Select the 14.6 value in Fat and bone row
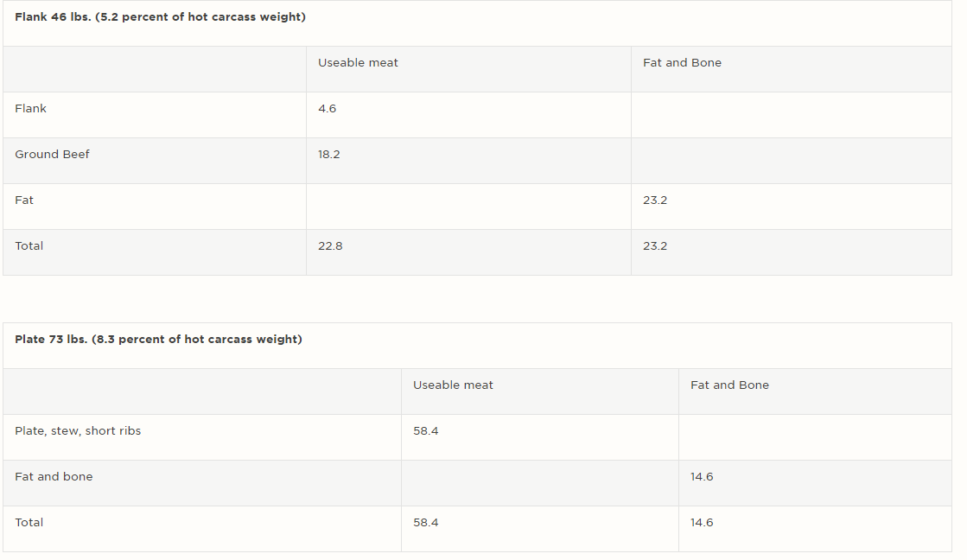The width and height of the screenshot is (967, 560). click(x=702, y=477)
